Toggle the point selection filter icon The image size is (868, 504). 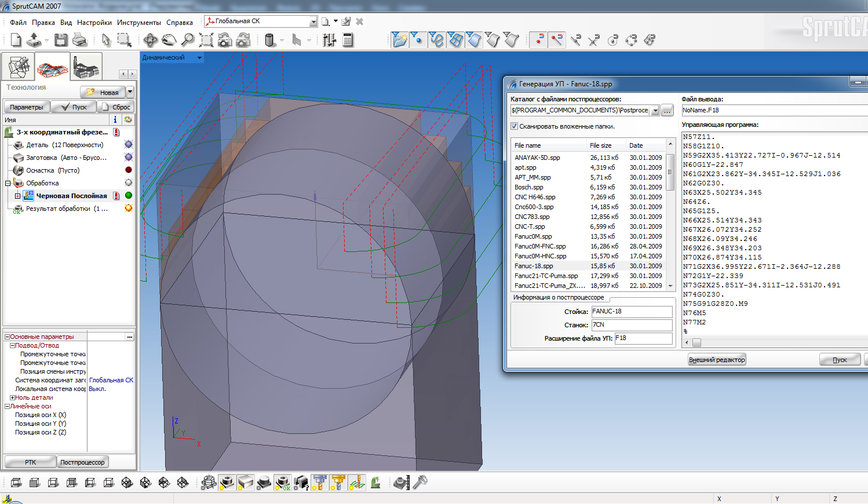click(418, 40)
